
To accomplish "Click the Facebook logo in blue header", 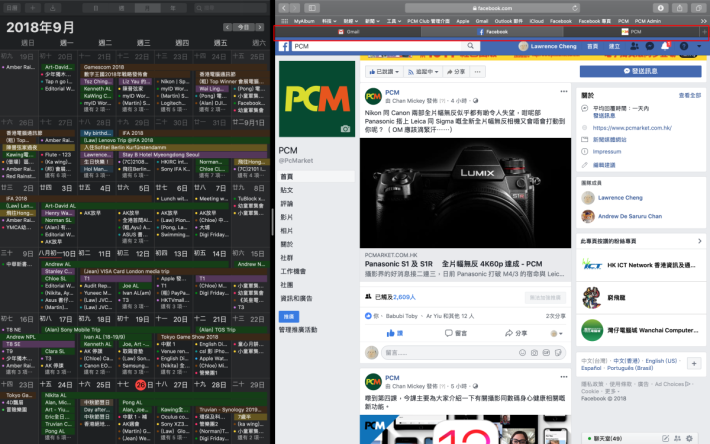I will point(284,46).
